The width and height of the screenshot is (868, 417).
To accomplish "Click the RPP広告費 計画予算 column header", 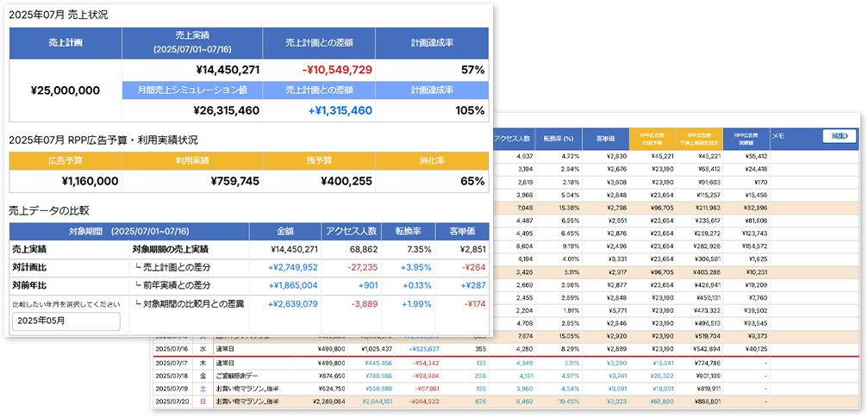I will point(653,137).
